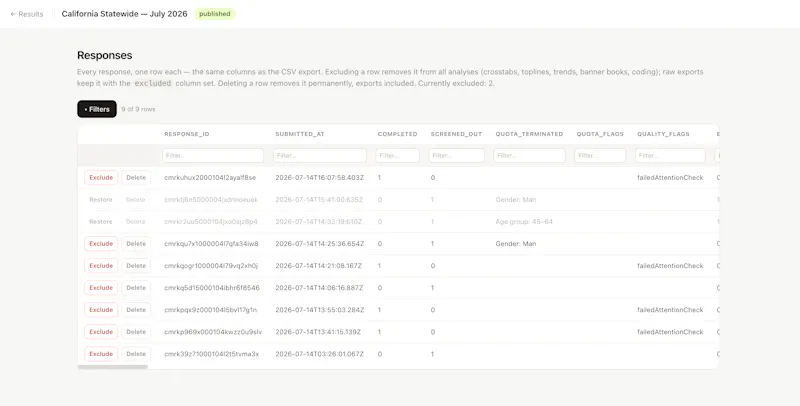This screenshot has height=406, width=800.
Task: Focus the QUALITY_FLAGS filter field
Action: click(670, 156)
